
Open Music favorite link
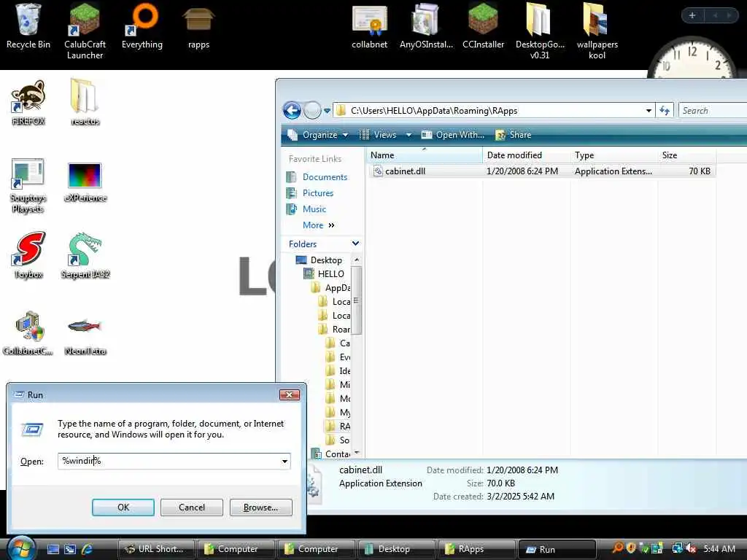point(314,209)
